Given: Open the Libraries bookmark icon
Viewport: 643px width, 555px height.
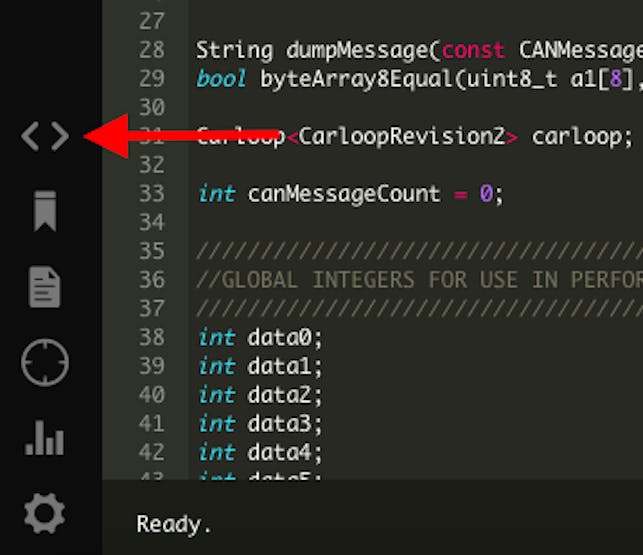Looking at the screenshot, I should [45, 211].
